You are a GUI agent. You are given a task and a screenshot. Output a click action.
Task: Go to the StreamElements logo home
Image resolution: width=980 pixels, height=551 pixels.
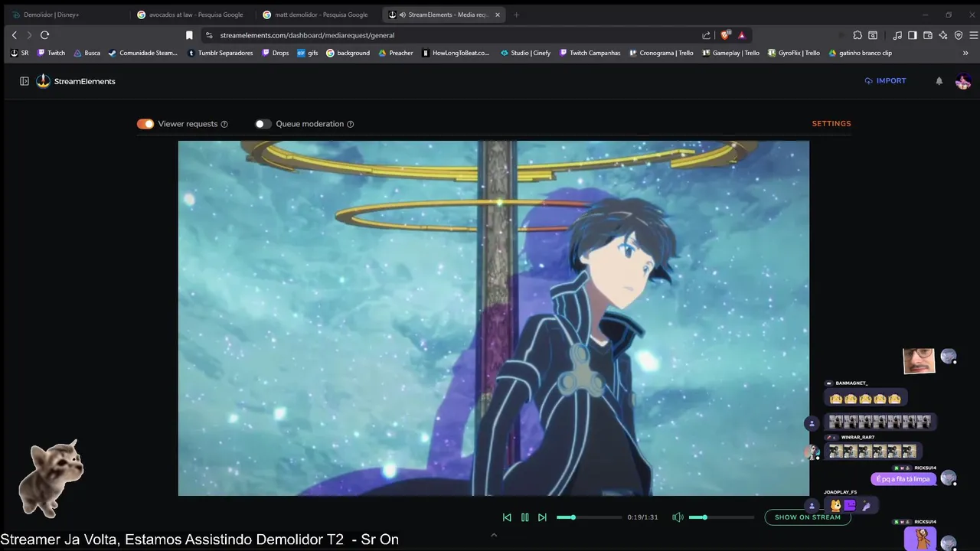point(76,81)
